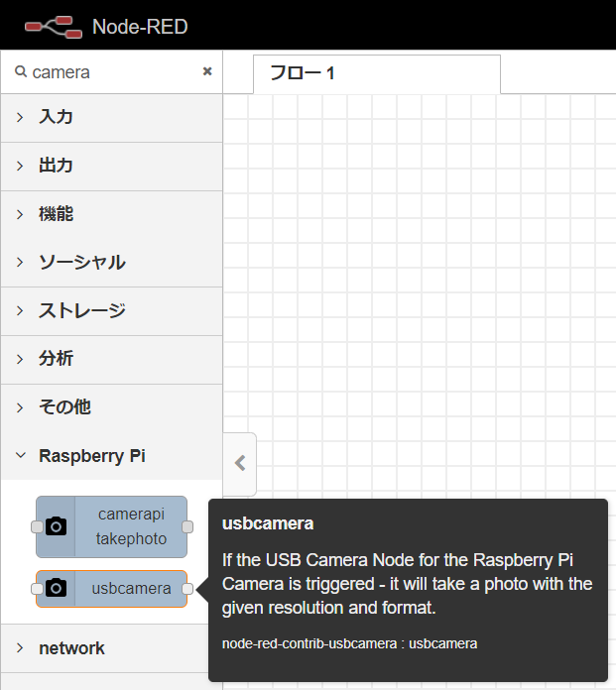616x690 pixels.
Task: Expand the 分析 palette category
Action: click(x=111, y=360)
